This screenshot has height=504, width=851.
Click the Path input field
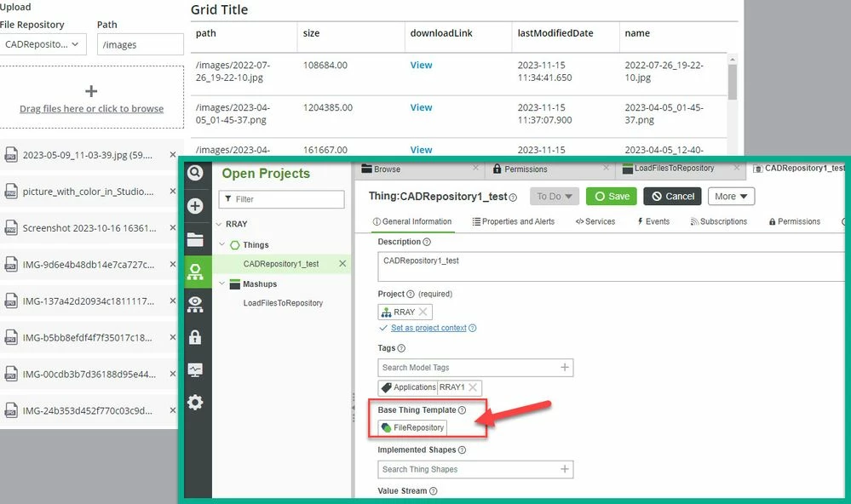[140, 44]
